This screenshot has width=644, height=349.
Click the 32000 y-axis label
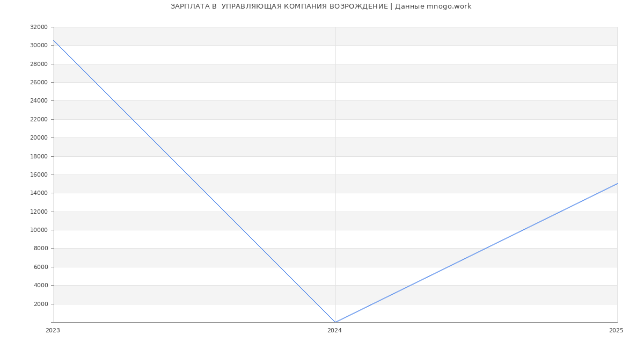click(x=39, y=27)
